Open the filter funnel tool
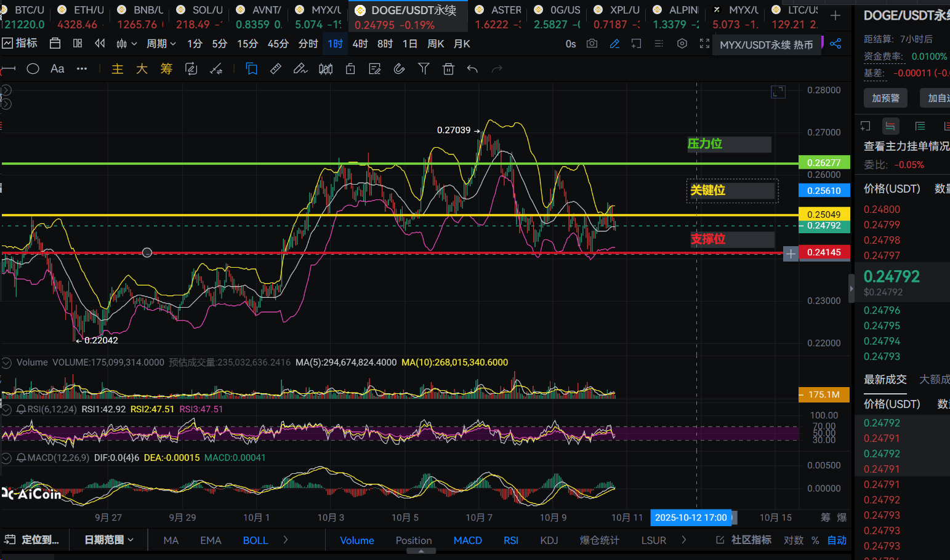950x560 pixels. pos(424,69)
